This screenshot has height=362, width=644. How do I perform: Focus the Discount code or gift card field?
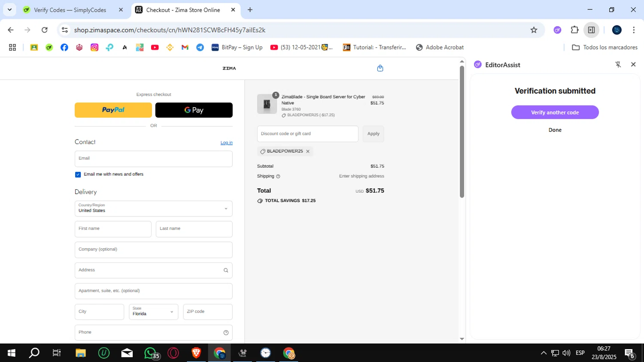click(308, 134)
